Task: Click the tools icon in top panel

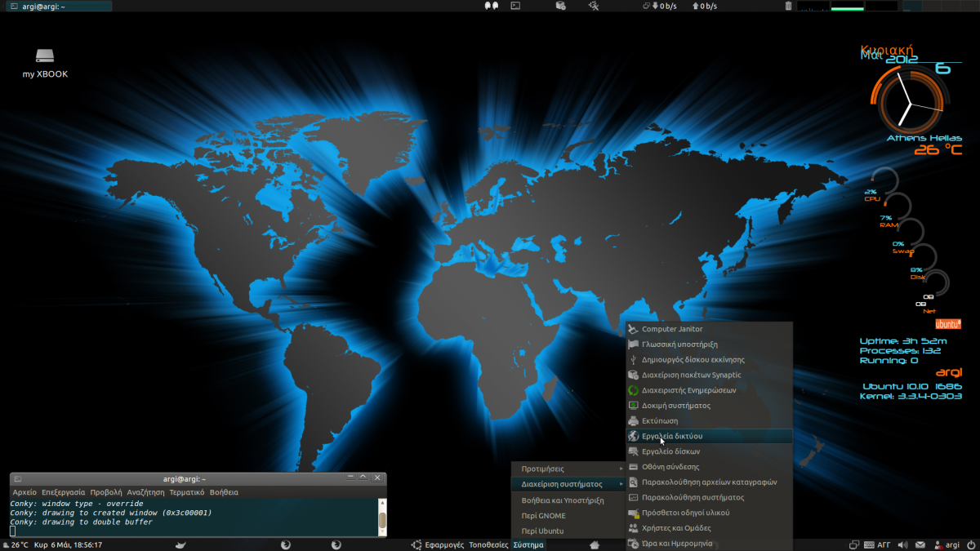Action: [x=594, y=6]
